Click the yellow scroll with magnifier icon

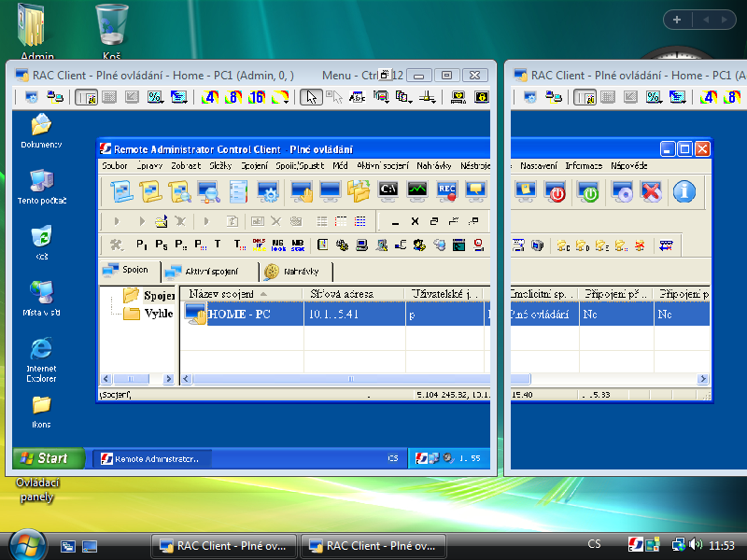coord(179,192)
